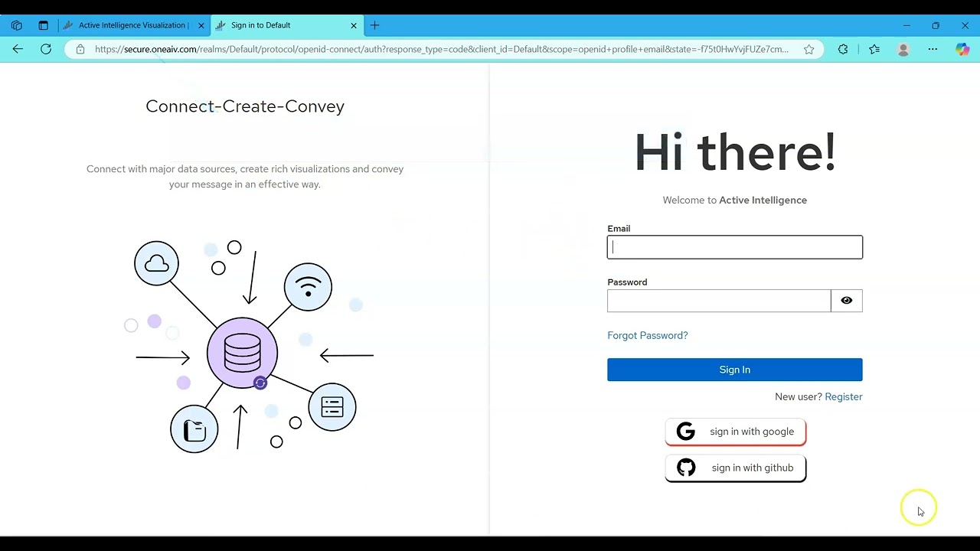
Task: Add this page to favorites star
Action: pos(808,49)
